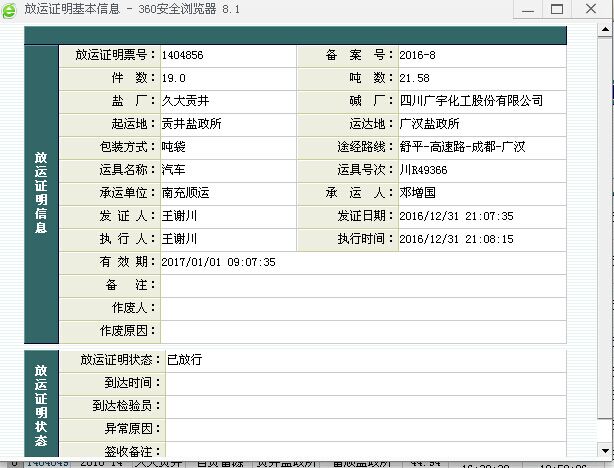Click the 放运证明票号 field showing 1404856

click(x=227, y=55)
